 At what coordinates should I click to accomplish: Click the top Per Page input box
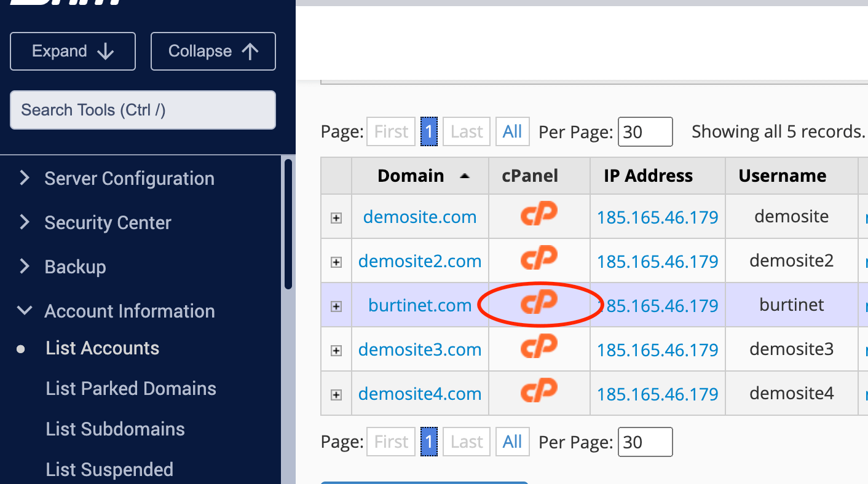(x=645, y=132)
